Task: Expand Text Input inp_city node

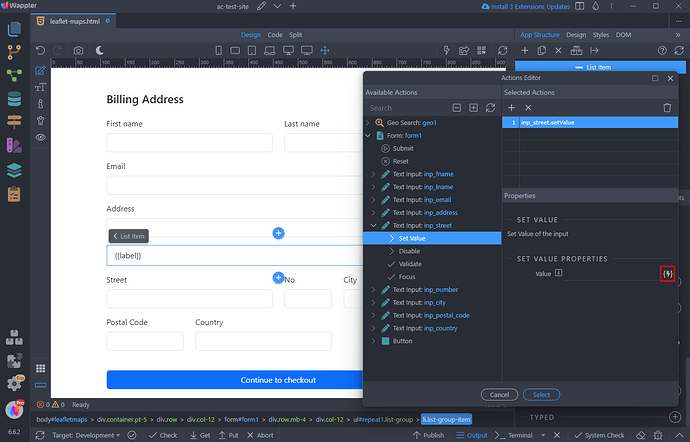Action: click(373, 302)
